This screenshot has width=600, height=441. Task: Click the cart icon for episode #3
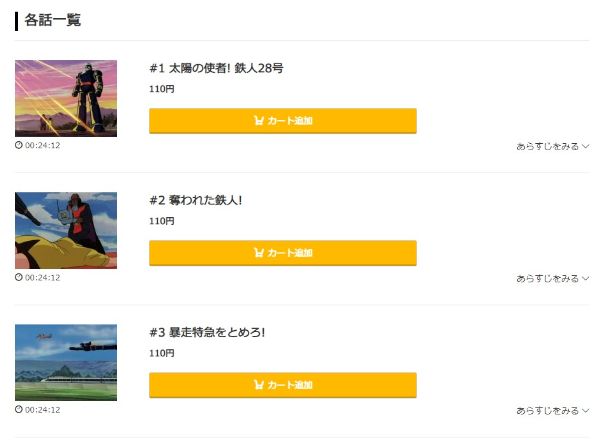coord(259,385)
